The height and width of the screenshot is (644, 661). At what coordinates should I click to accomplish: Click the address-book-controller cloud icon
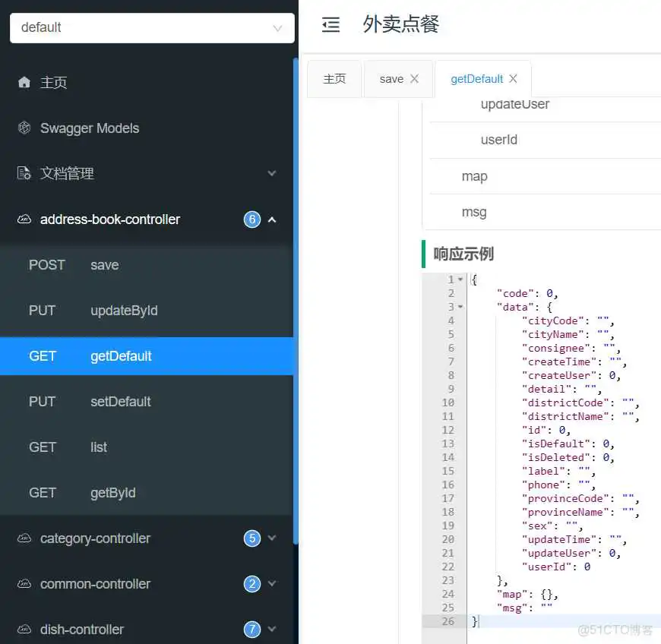[24, 219]
